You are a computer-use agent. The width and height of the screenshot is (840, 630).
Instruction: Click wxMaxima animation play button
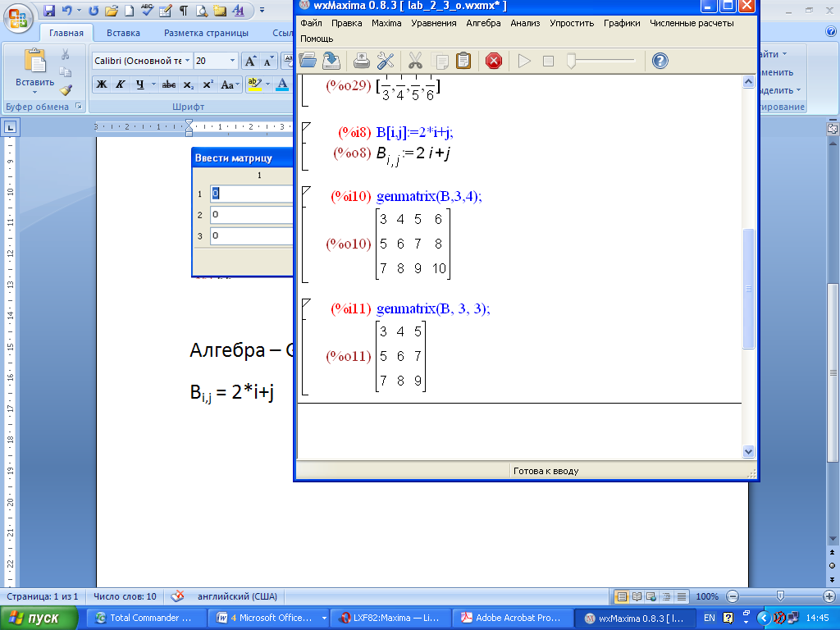tap(524, 61)
